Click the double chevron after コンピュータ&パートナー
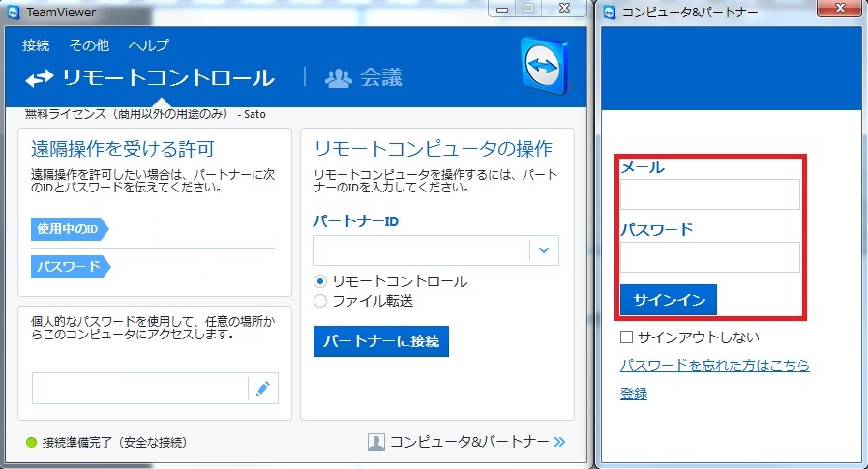 tap(559, 441)
